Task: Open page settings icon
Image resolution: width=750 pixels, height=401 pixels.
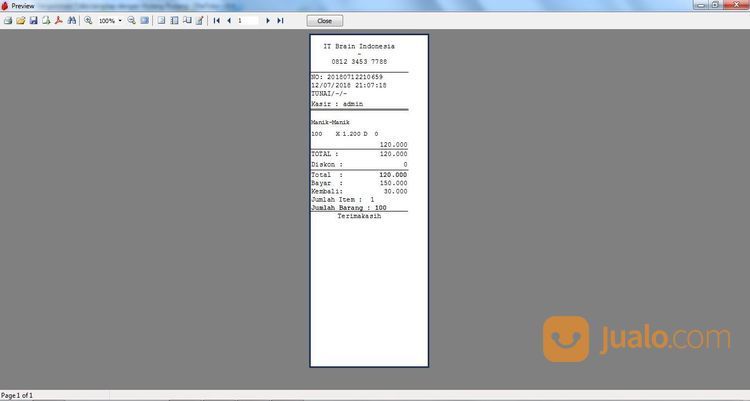Action: tap(187, 21)
